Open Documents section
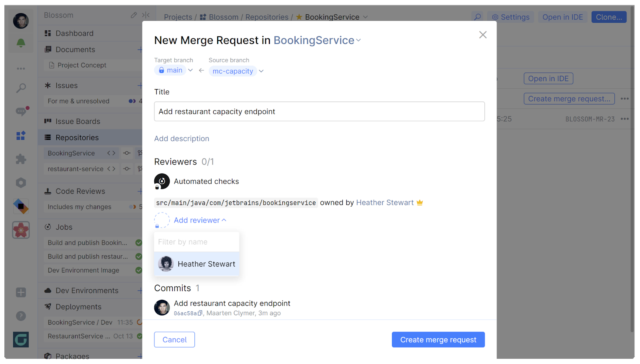Viewport: 640px width, 364px height. [75, 50]
